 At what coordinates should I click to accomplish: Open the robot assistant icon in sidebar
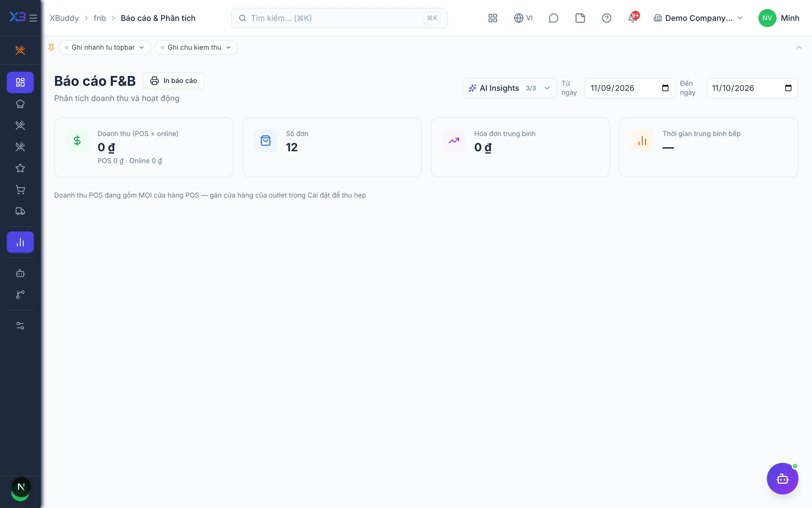coord(20,273)
